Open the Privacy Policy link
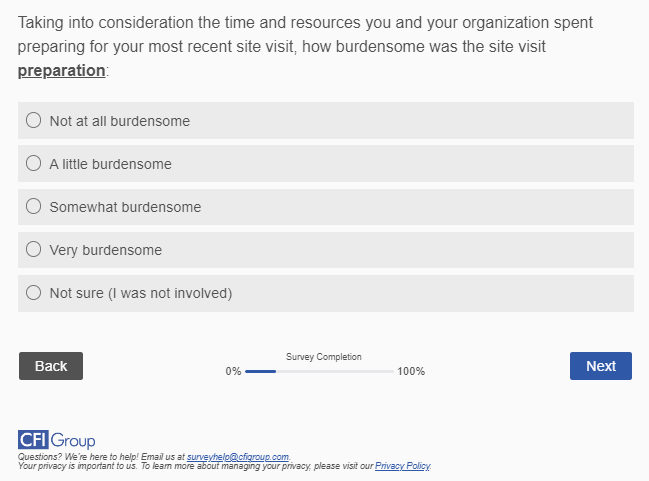 402,466
